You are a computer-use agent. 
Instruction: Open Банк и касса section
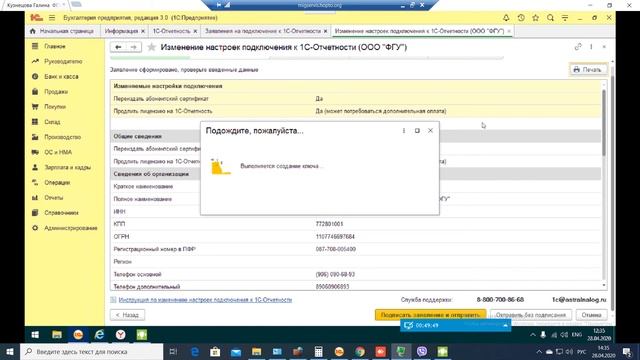coord(61,77)
